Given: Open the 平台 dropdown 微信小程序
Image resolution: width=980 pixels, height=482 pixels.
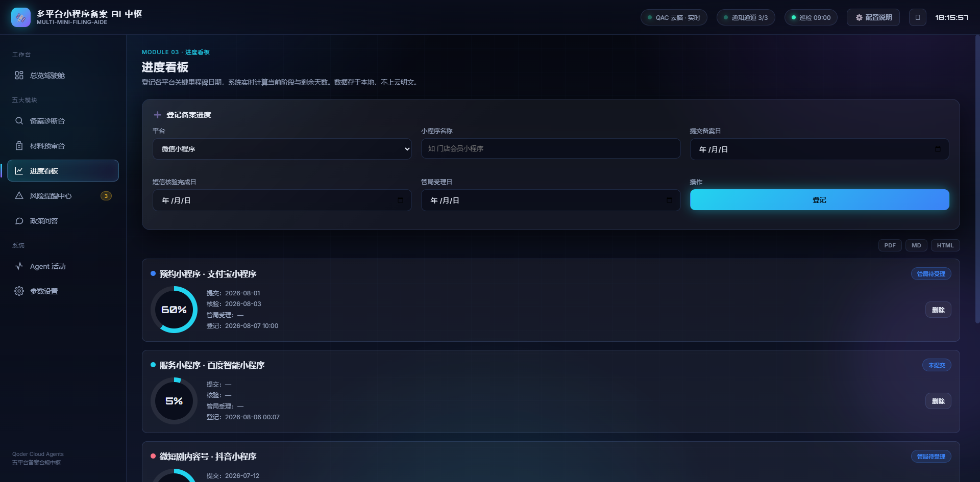Looking at the screenshot, I should 282,149.
